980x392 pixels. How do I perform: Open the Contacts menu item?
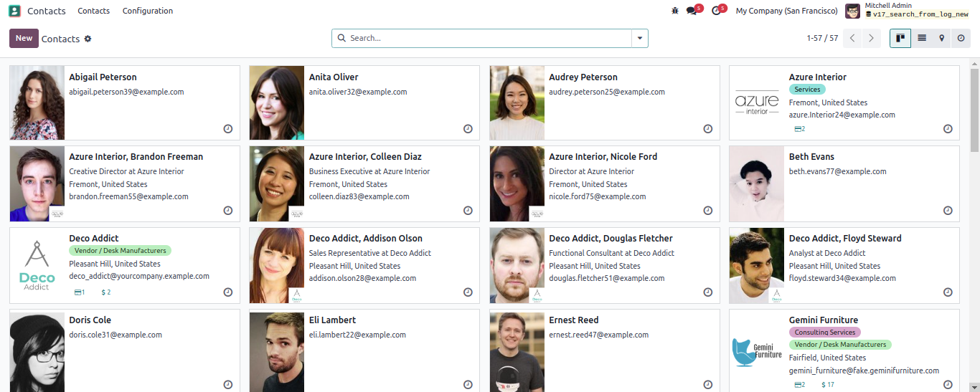click(94, 11)
